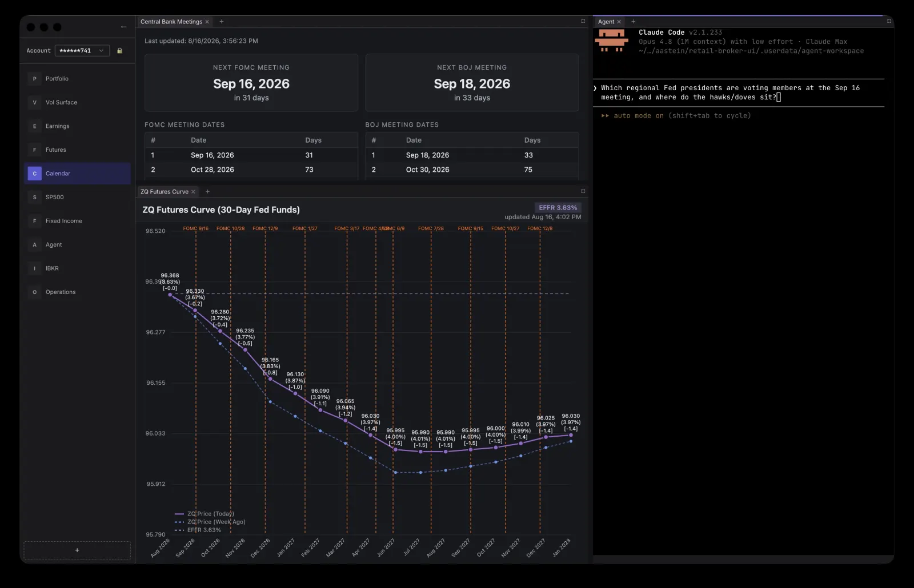This screenshot has width=914, height=588.
Task: Click the FOMC 1/27 chart marker
Action: pyautogui.click(x=305, y=228)
